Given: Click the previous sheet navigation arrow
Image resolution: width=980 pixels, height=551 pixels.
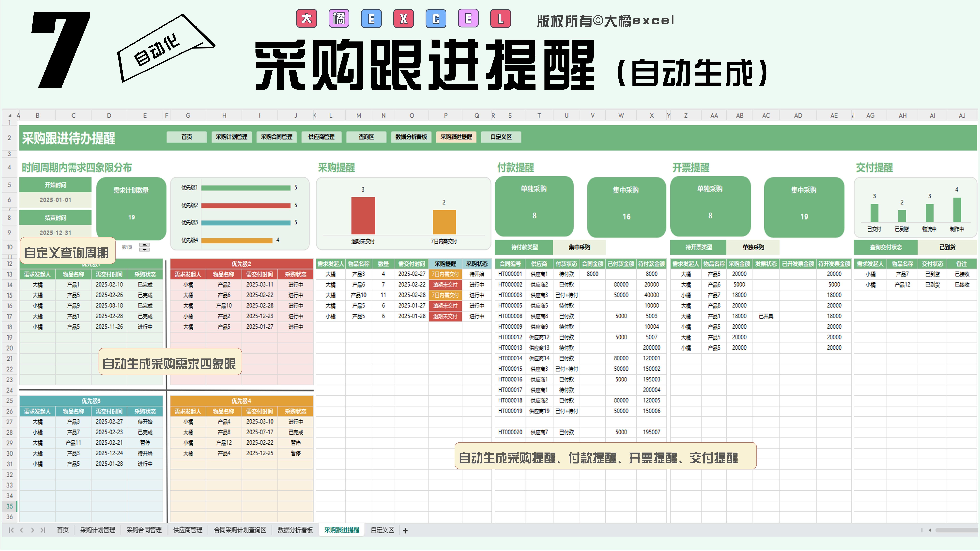Looking at the screenshot, I should (x=22, y=530).
